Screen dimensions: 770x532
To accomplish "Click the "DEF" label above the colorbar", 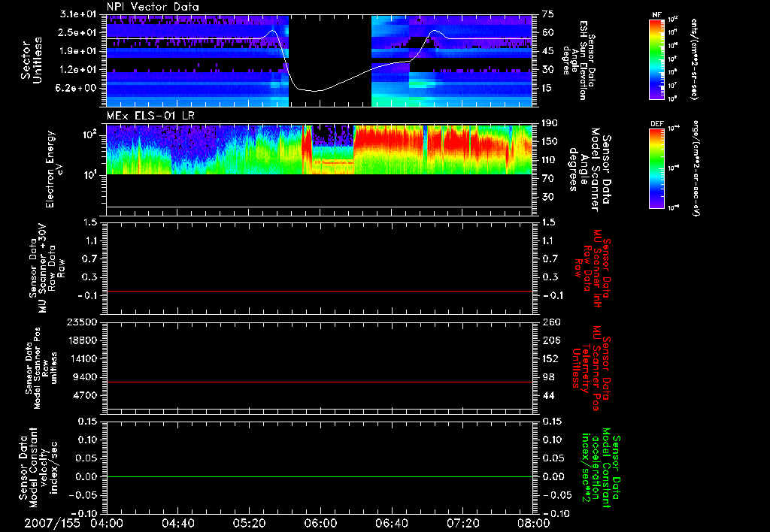I will [x=656, y=124].
